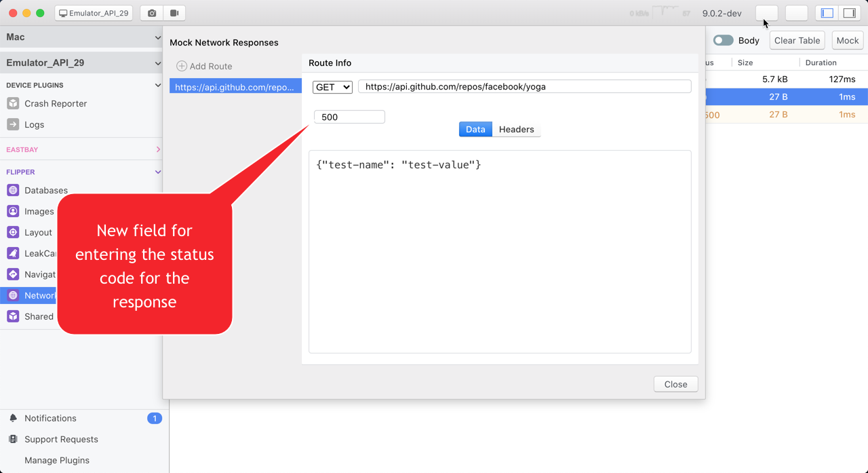The width and height of the screenshot is (868, 473).
Task: Toggle the right sidebar layout icon
Action: (849, 13)
